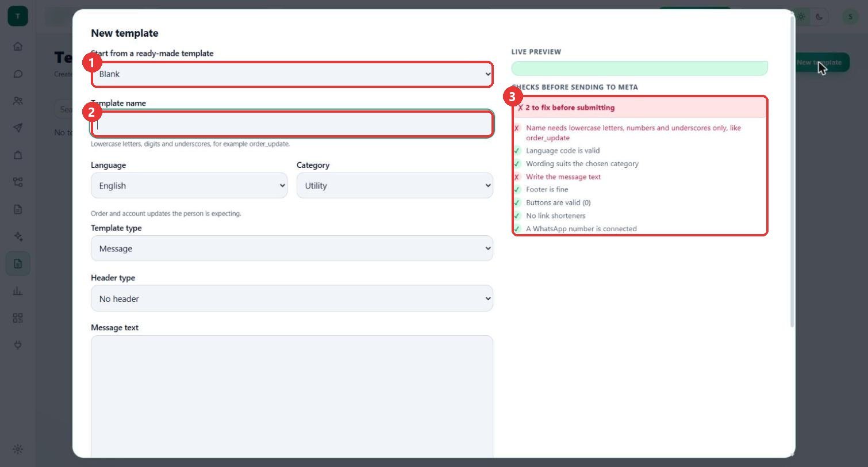Open the paper plane campaigns icon
Image resolution: width=868 pixels, height=467 pixels.
tap(18, 128)
